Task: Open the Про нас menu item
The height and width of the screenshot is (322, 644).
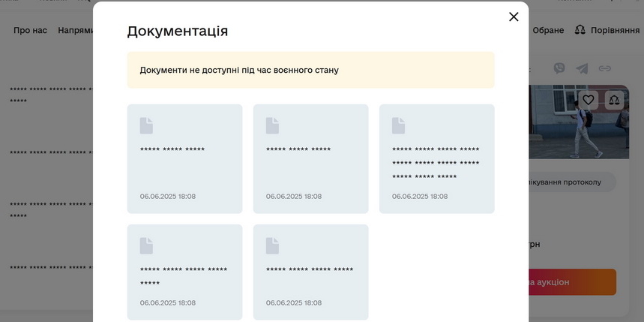Action: (30, 31)
